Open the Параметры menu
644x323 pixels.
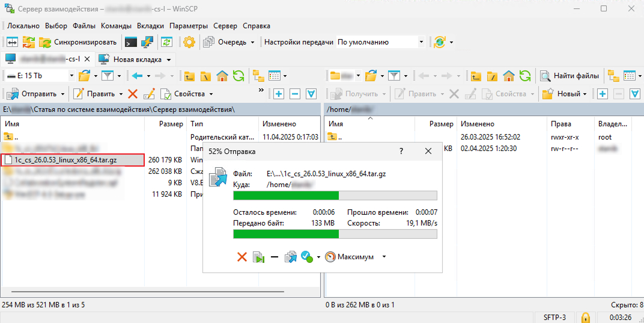[189, 25]
